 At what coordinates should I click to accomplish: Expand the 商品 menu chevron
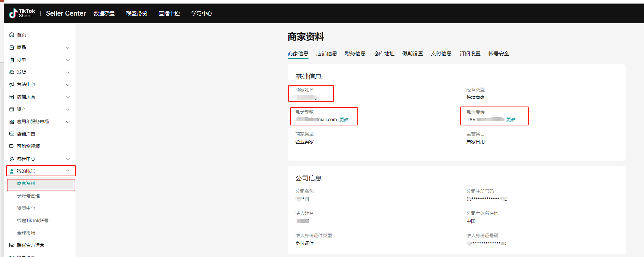click(68, 47)
